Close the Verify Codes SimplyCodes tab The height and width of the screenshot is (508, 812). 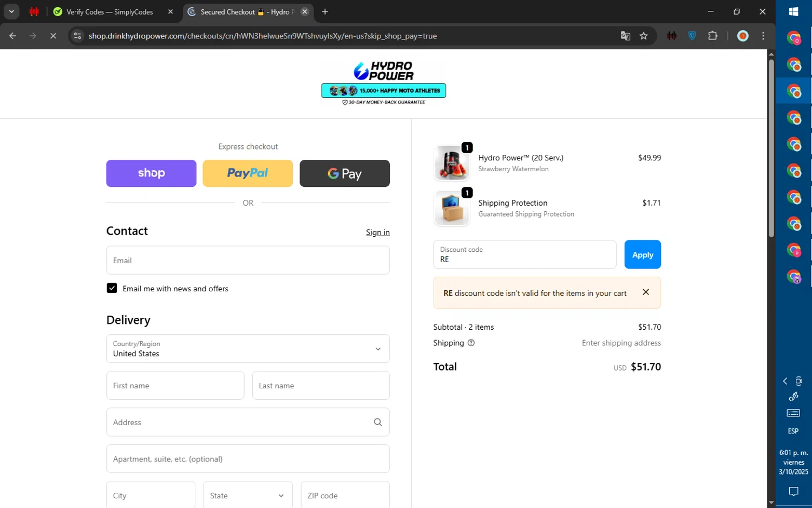click(x=171, y=11)
